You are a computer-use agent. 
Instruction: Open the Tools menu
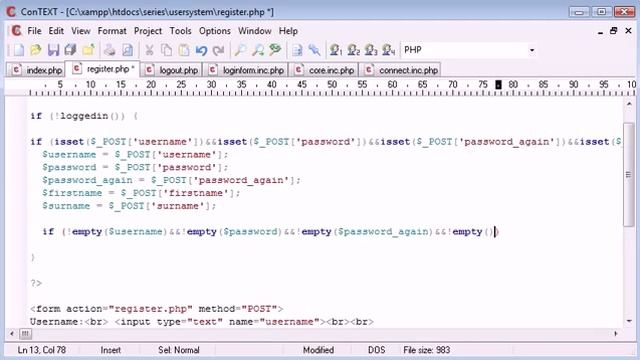(180, 31)
